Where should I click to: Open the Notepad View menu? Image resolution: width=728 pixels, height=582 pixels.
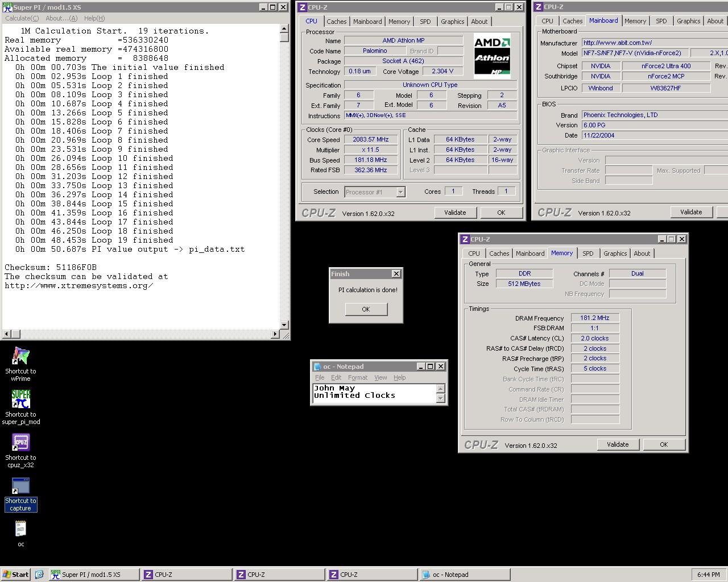(x=380, y=377)
